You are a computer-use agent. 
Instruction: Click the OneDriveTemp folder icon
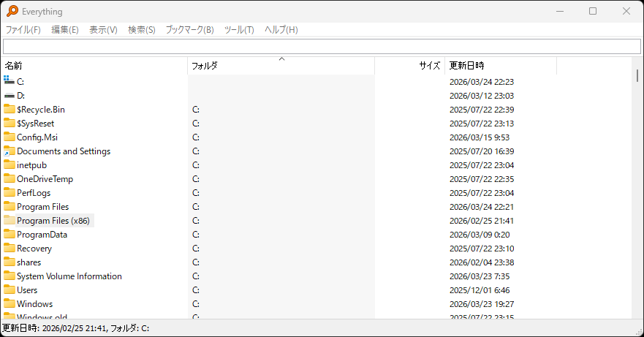coord(9,178)
